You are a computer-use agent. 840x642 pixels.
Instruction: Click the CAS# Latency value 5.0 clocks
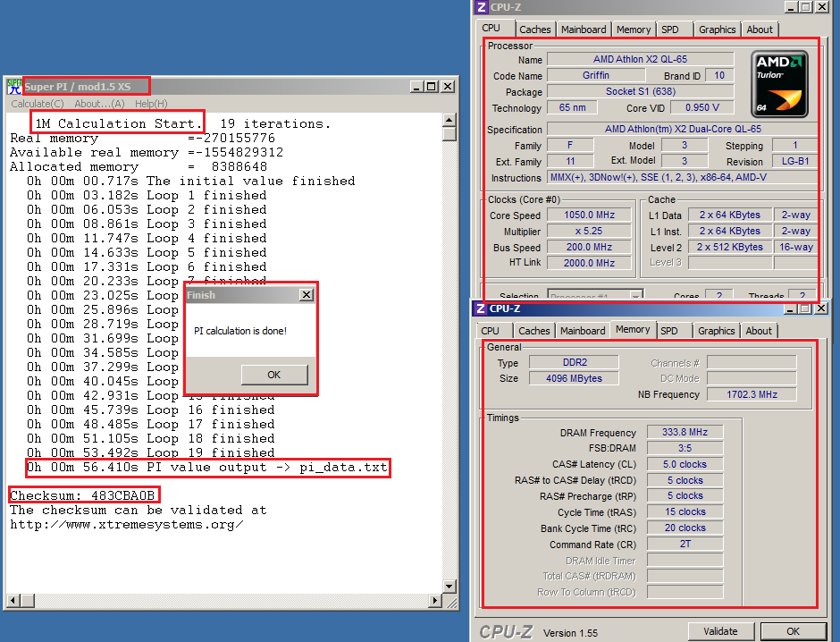click(x=685, y=464)
